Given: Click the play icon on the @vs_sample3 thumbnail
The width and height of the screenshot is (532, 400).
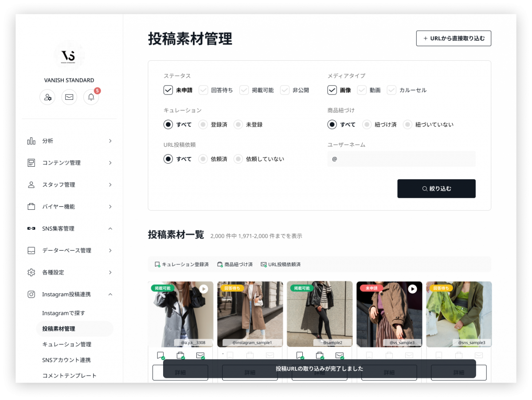Looking at the screenshot, I should point(412,289).
